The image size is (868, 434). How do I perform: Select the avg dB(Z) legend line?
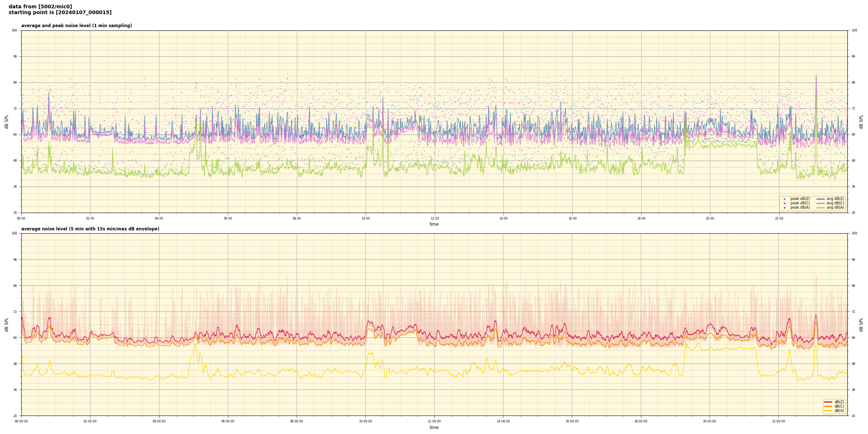[x=821, y=199]
